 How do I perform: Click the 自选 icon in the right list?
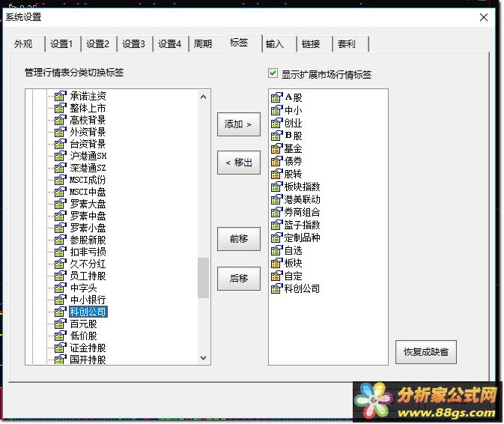click(277, 250)
